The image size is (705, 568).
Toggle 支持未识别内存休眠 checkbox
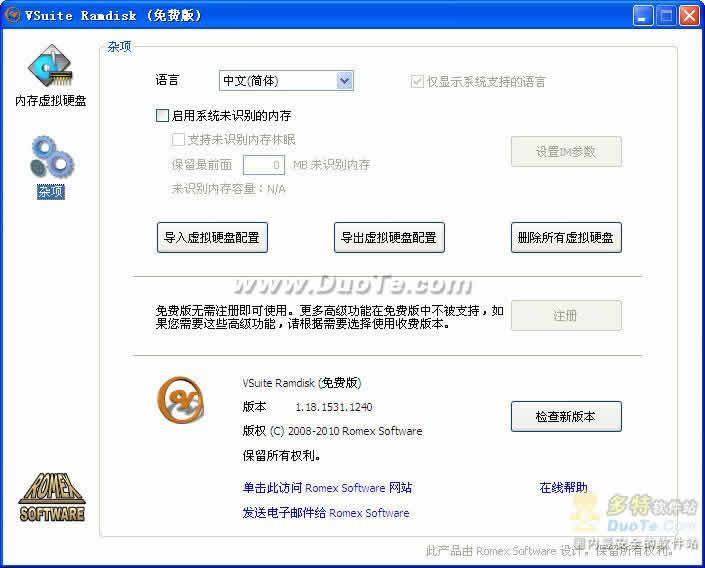coord(178,139)
